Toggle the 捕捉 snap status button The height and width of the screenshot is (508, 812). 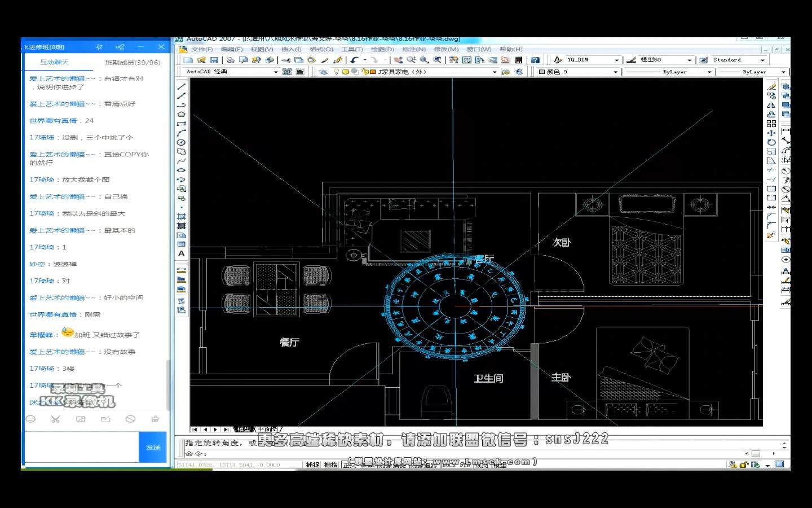click(x=312, y=465)
